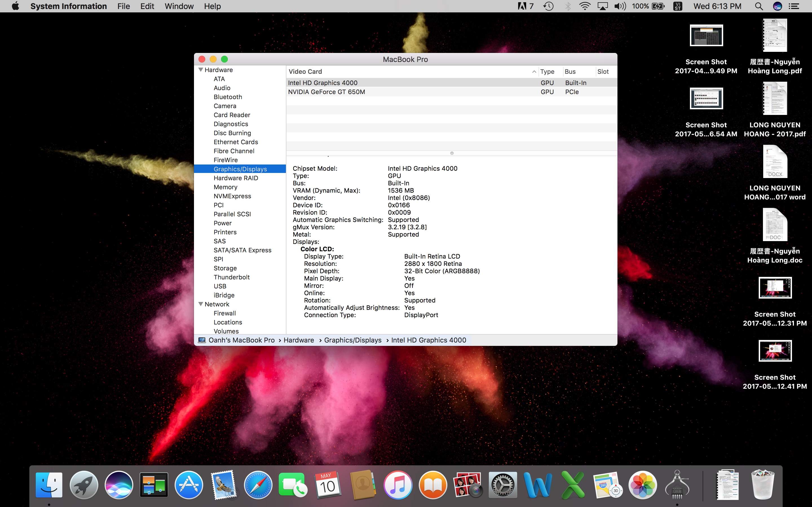
Task: Open the Photos app in dock
Action: pos(642,485)
